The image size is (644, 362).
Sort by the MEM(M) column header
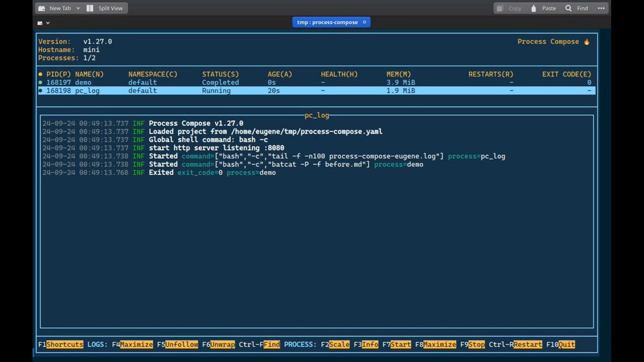coord(399,74)
